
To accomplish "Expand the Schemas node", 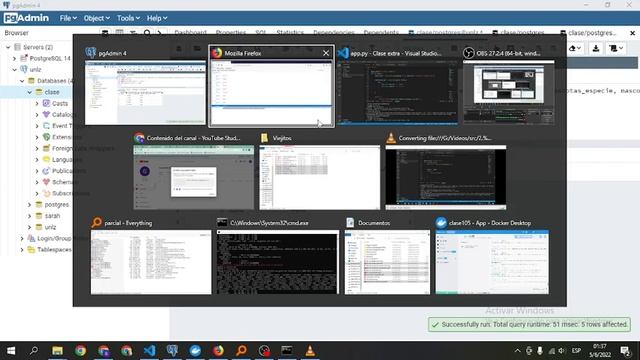I will [x=37, y=182].
